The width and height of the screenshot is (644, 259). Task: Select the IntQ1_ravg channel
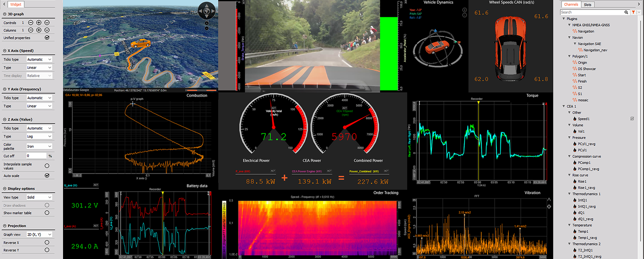point(586,206)
